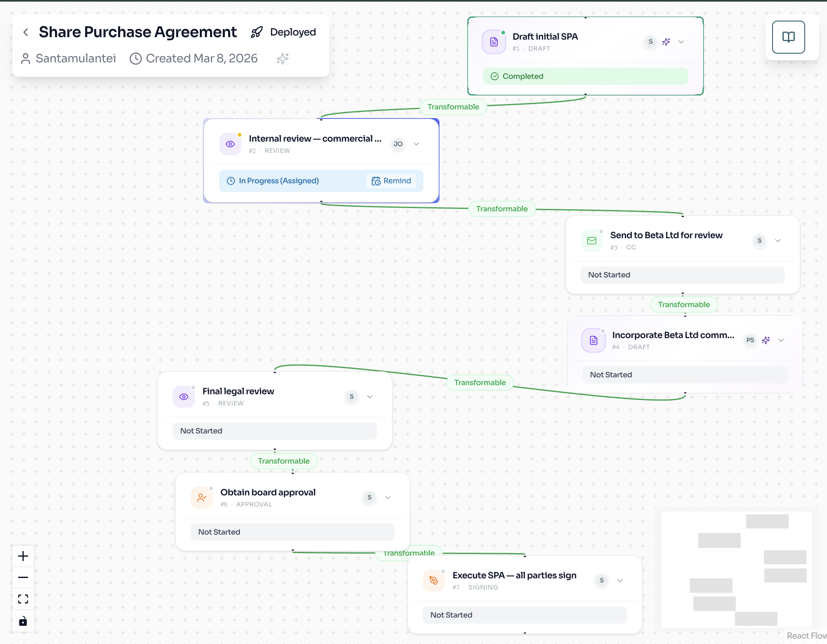Click the Transformable label below Draft initial SPA
The height and width of the screenshot is (644, 827).
pos(453,107)
